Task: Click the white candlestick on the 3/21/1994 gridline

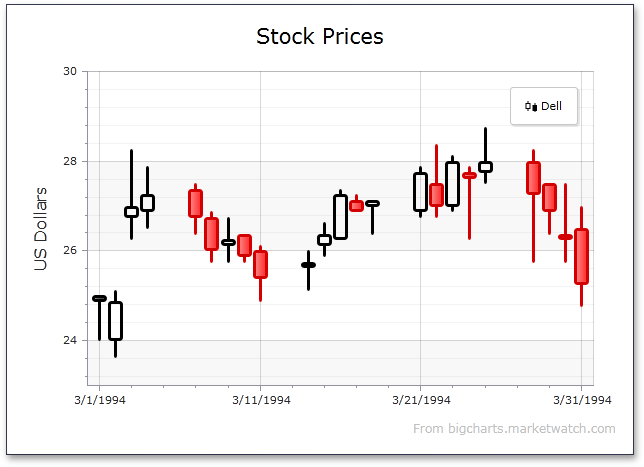Action: click(420, 191)
